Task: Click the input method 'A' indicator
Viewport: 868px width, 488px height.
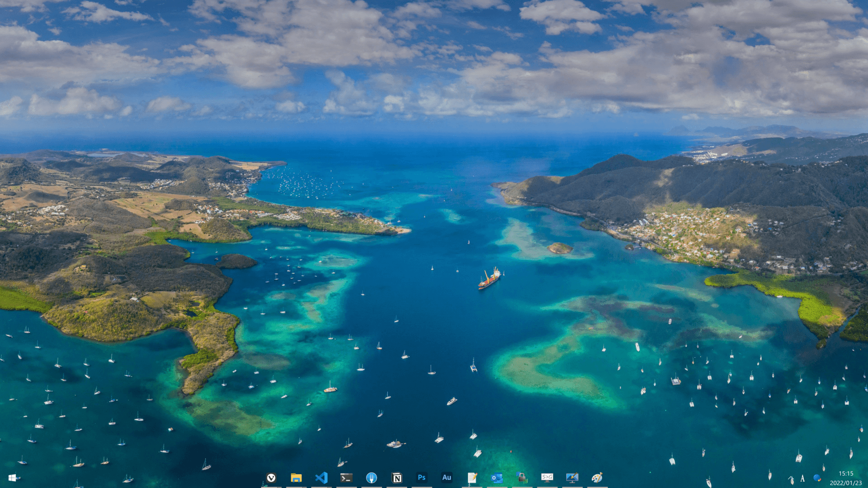Action: click(x=802, y=478)
